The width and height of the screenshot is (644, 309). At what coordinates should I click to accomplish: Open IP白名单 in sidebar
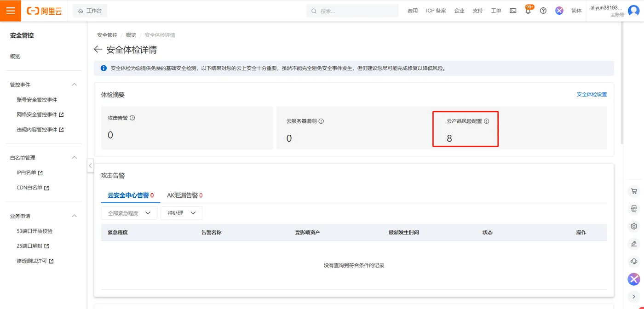pyautogui.click(x=29, y=173)
